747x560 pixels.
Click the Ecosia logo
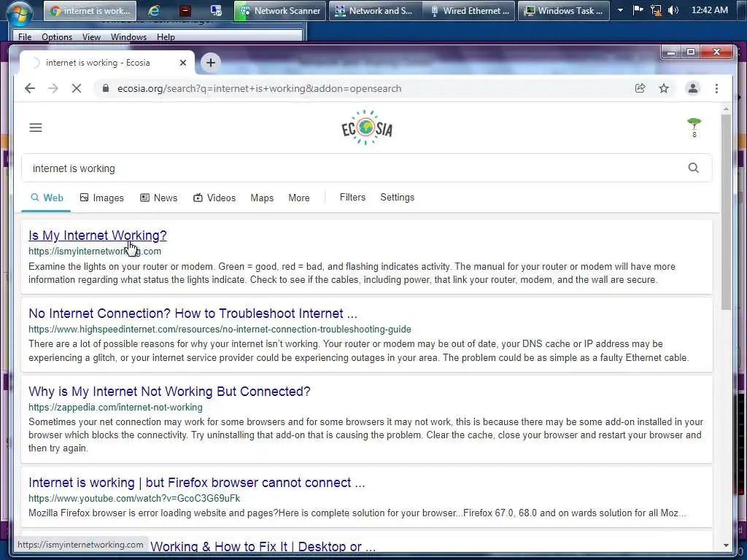pos(367,128)
